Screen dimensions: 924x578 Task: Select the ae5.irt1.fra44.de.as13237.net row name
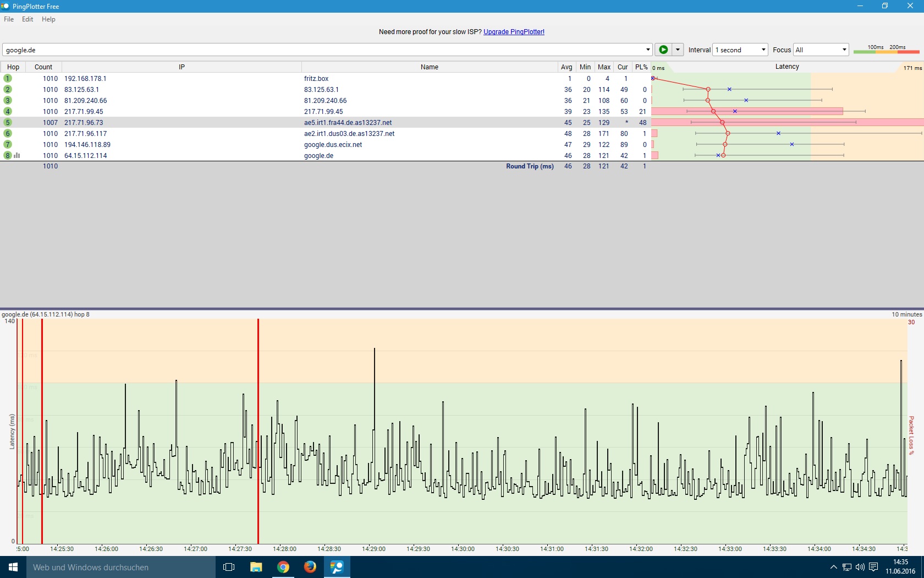click(x=348, y=123)
